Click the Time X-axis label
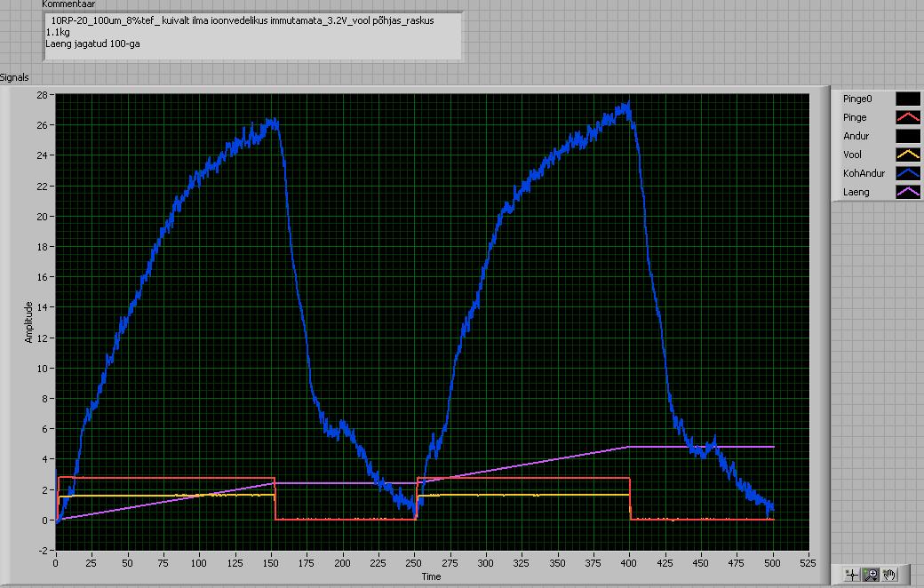Screen dimensions: 924x588 [431, 576]
